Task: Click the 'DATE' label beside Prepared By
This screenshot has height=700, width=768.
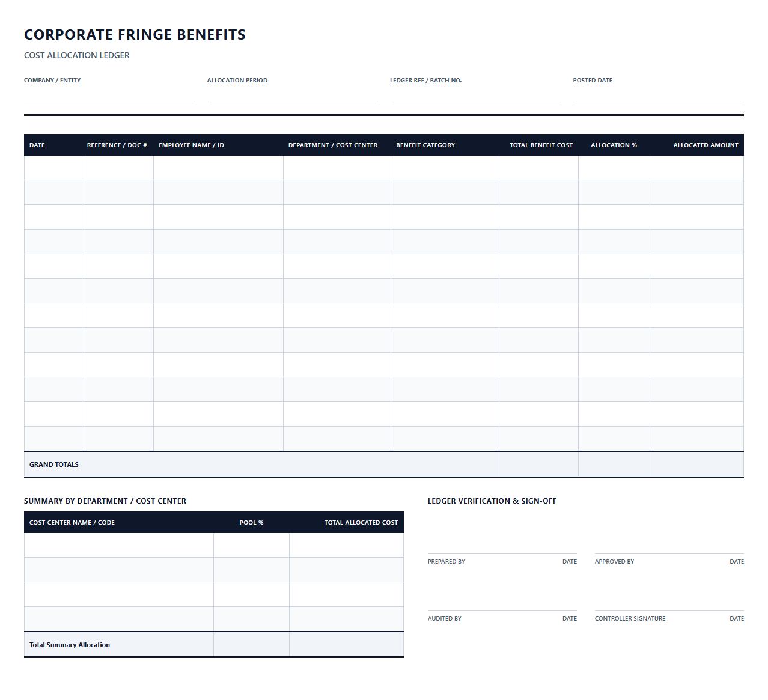Action: click(570, 562)
